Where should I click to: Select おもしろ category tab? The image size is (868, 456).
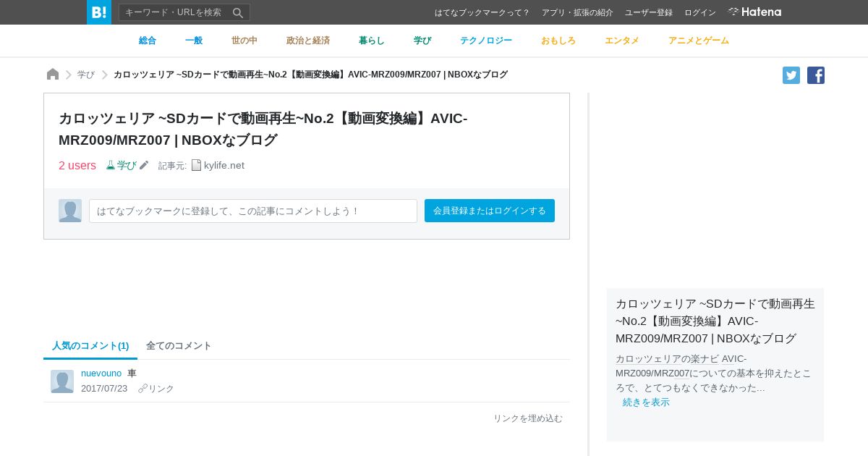point(558,41)
